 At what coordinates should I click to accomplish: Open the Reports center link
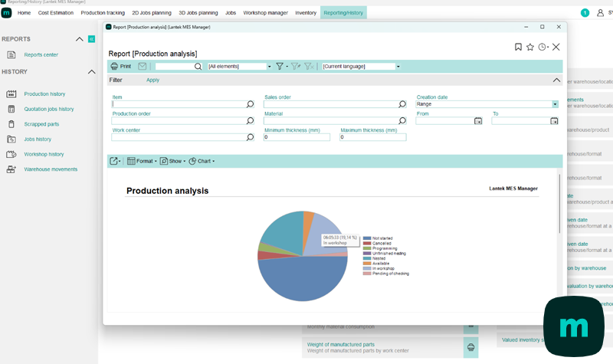41,54
